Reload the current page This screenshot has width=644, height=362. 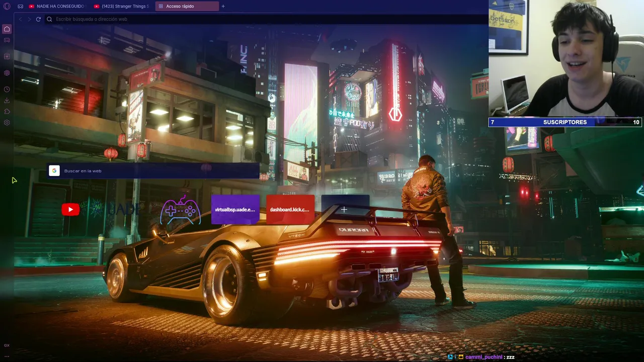click(x=38, y=19)
